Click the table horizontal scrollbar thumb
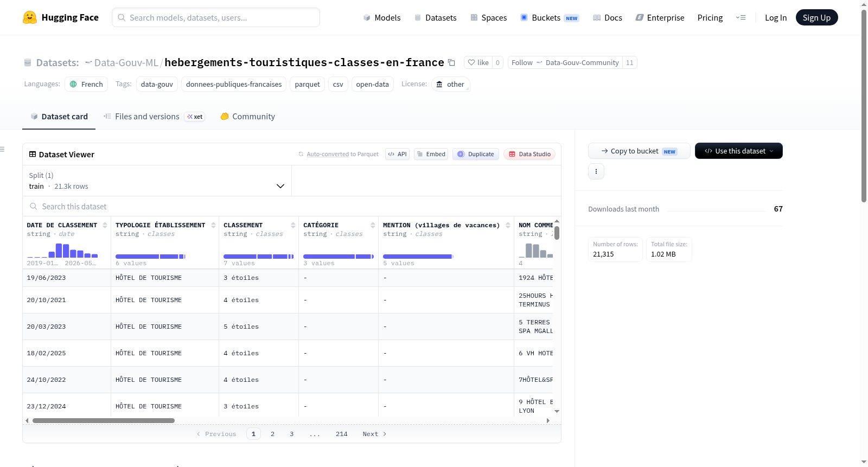The height and width of the screenshot is (467, 868). [104, 420]
